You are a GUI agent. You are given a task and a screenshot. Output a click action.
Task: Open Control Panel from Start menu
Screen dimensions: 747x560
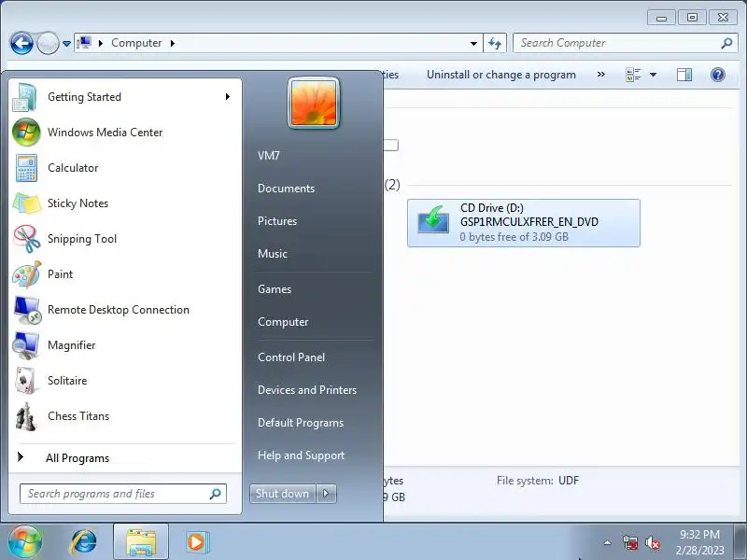291,357
